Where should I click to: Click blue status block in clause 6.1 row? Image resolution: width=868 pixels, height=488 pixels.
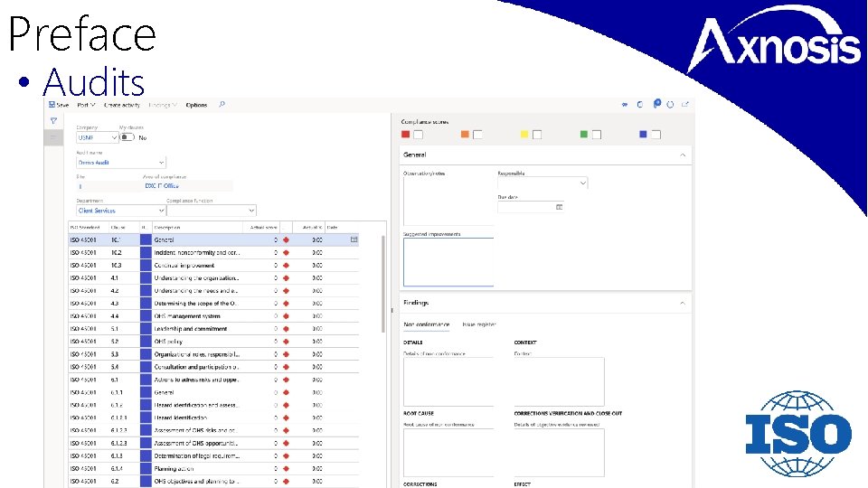point(146,380)
